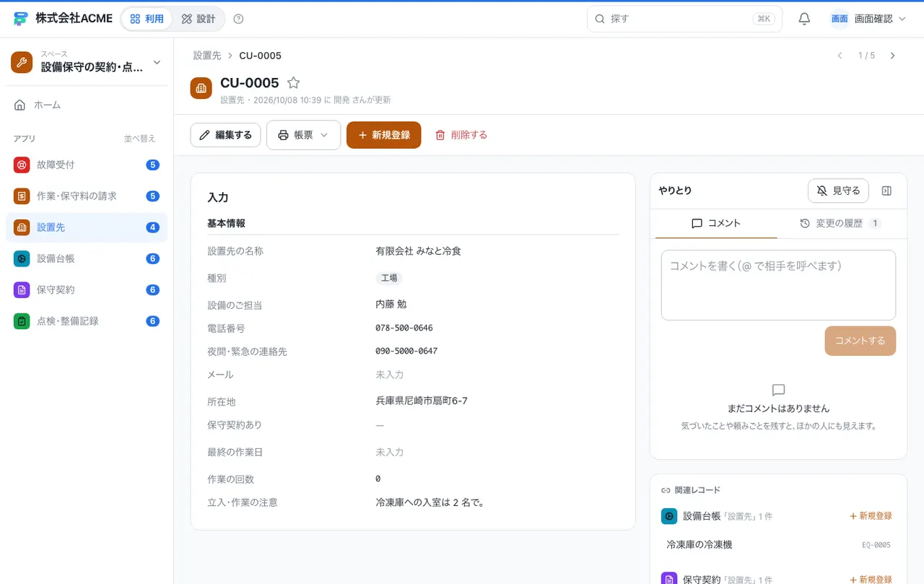The height and width of the screenshot is (584, 924).
Task: Click the help question mark icon
Action: (239, 19)
